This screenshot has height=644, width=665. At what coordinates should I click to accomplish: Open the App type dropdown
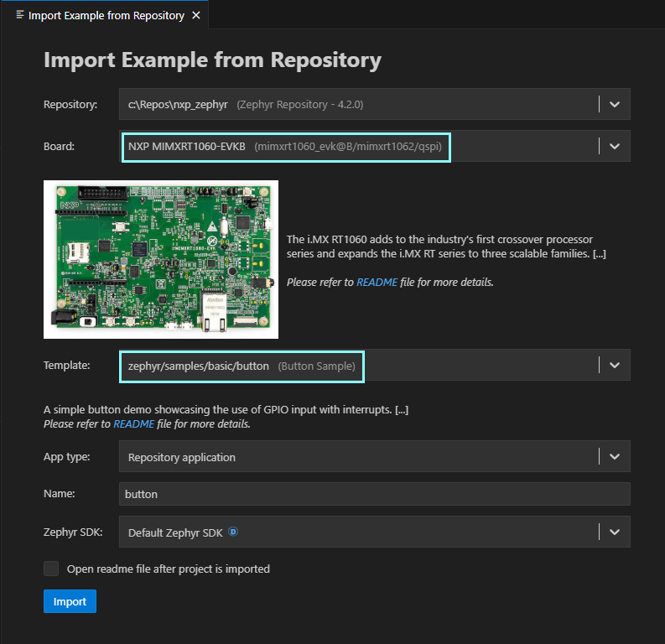(375, 457)
